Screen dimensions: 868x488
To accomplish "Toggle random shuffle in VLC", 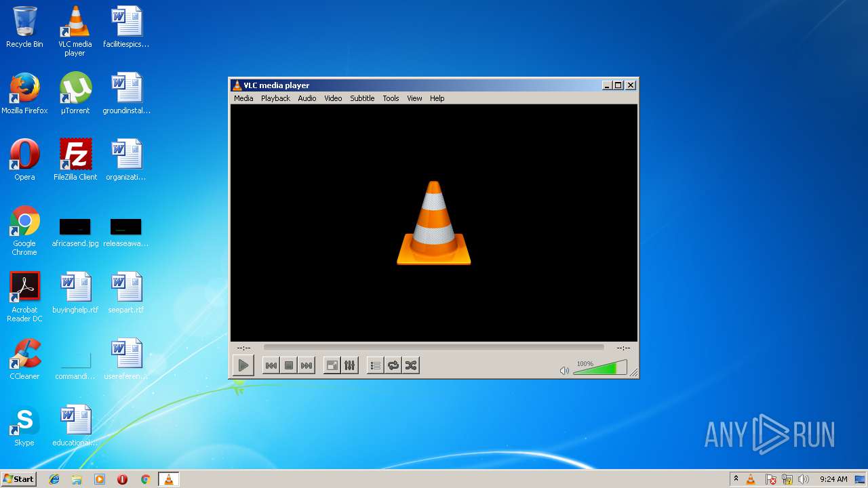I will (x=411, y=365).
